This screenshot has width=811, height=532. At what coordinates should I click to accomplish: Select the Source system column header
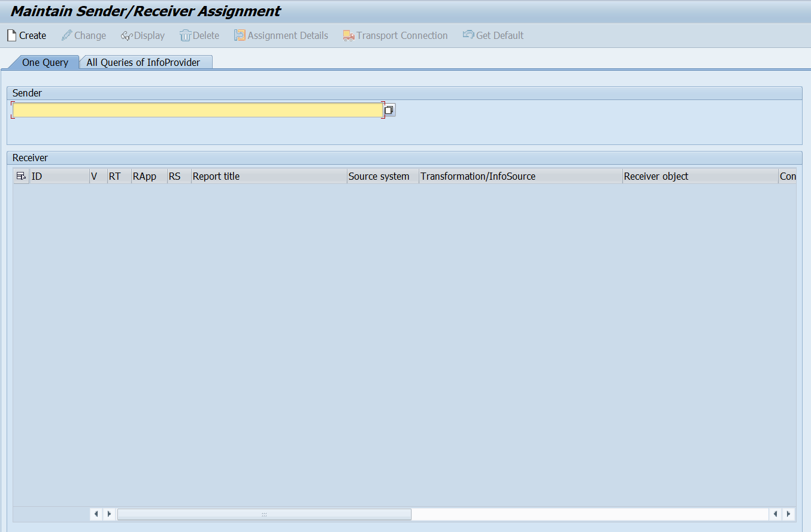[x=382, y=176]
